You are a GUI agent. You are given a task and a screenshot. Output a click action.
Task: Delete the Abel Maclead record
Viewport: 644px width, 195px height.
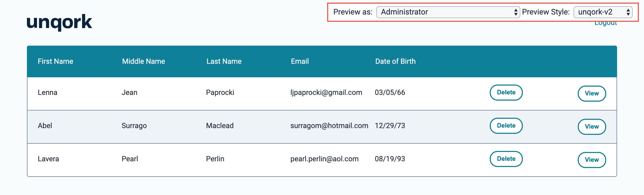coord(506,126)
